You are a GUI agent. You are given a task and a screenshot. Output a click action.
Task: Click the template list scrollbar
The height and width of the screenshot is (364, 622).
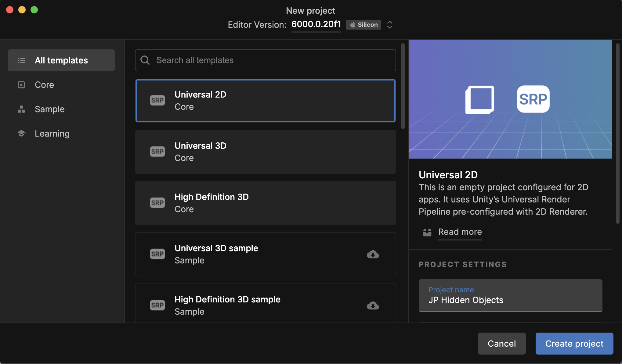click(x=403, y=86)
